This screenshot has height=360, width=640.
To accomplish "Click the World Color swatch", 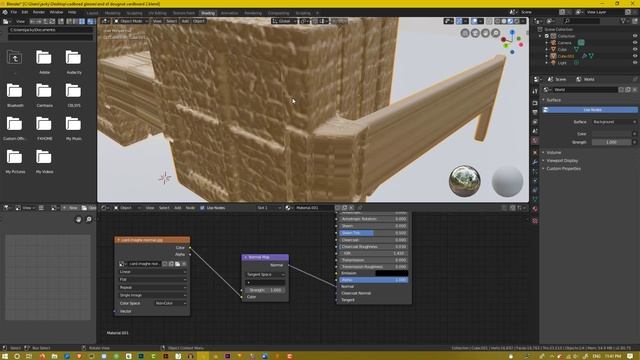I will [x=611, y=134].
